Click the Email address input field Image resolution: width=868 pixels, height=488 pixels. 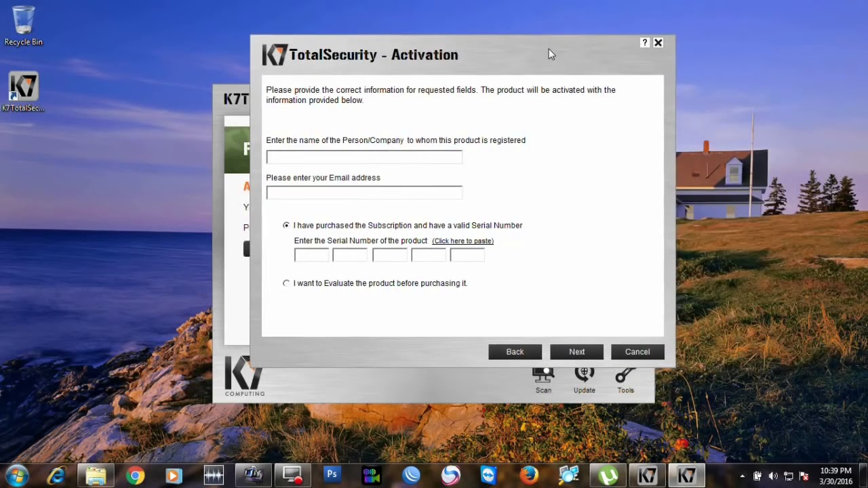pos(364,193)
